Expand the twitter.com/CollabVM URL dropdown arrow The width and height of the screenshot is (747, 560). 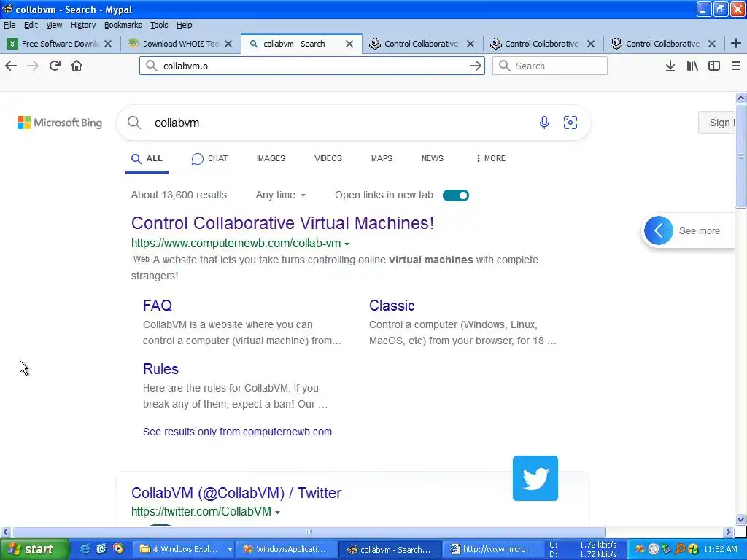(x=277, y=513)
